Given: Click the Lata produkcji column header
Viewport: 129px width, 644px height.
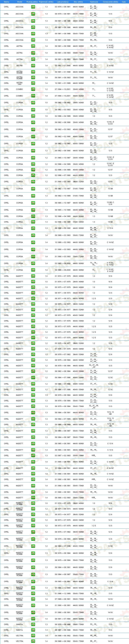Looking at the screenshot, I should [63, 2].
